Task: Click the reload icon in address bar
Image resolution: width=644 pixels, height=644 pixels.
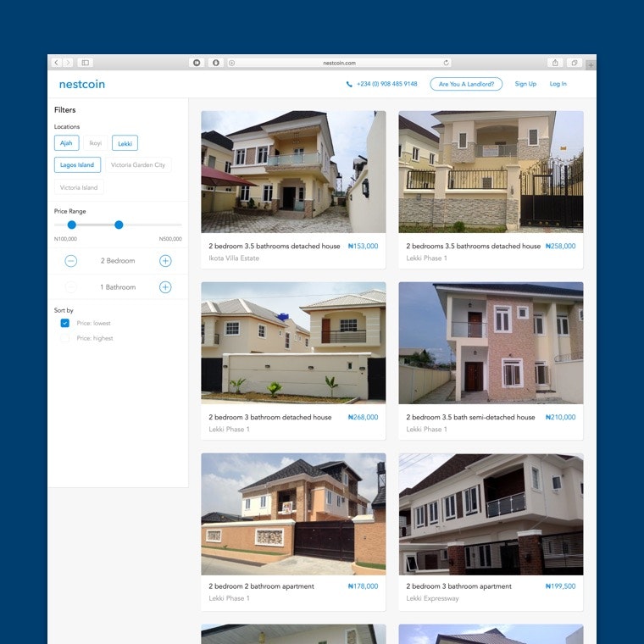Action: [446, 63]
